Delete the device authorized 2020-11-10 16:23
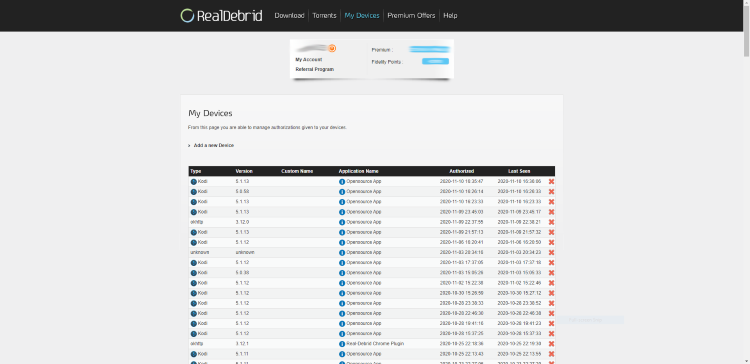Screen dimensions: 750x364 coord(551,202)
